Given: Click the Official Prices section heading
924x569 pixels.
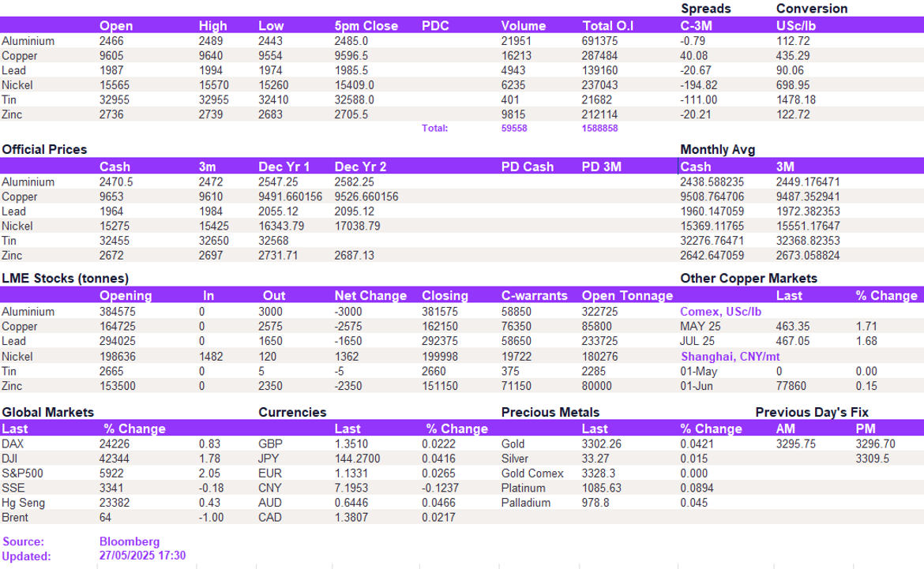Looking at the screenshot, I should [x=44, y=150].
